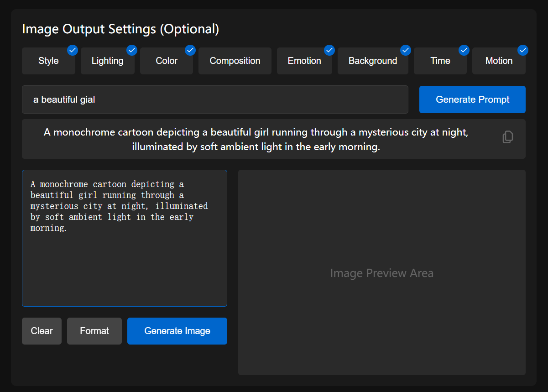Click the checkmark badge on Lighting
The width and height of the screenshot is (548, 392).
click(132, 50)
